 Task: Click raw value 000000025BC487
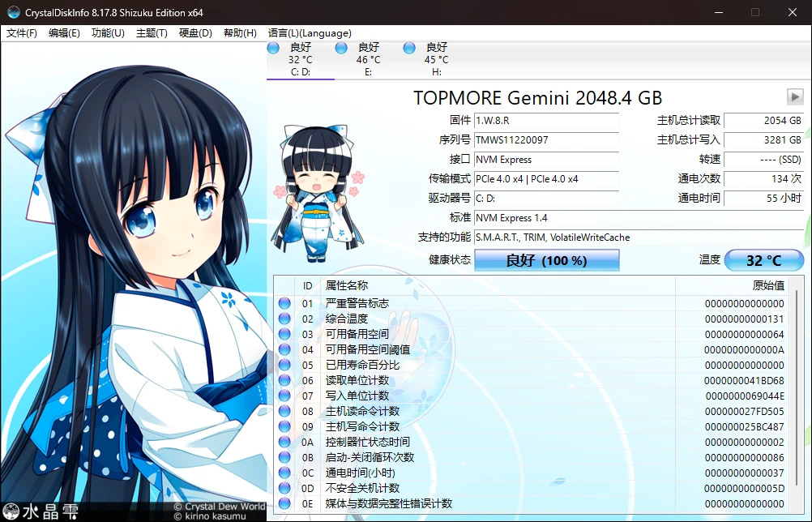744,426
